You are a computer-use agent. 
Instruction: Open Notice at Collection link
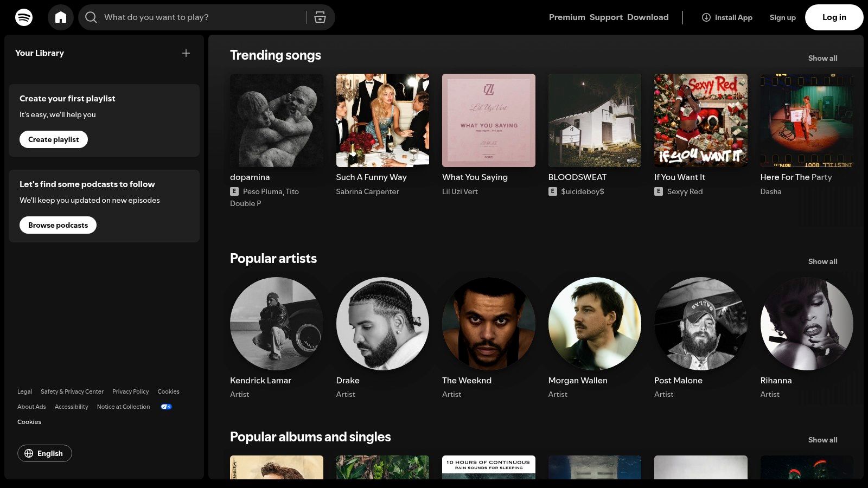[123, 407]
